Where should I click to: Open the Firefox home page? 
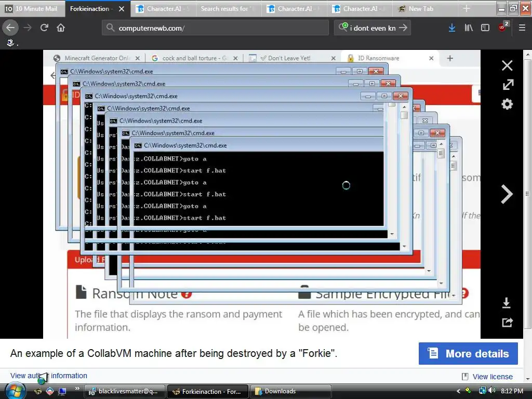coord(61,28)
